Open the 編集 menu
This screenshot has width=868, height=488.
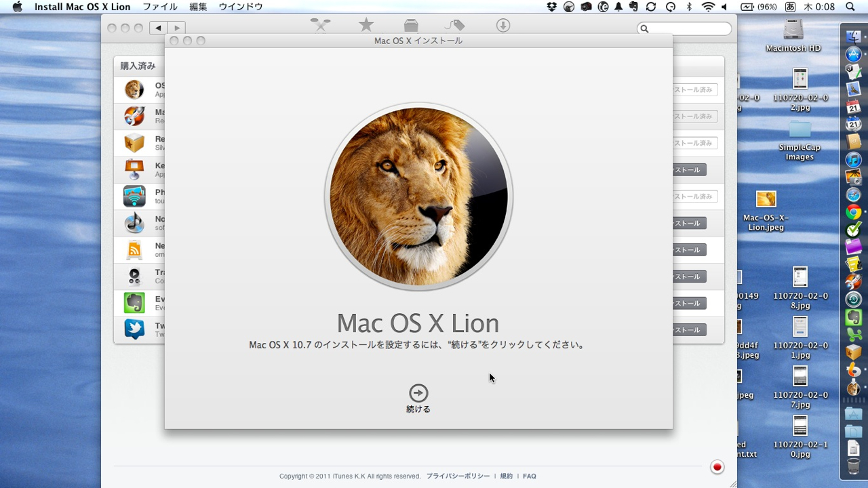pyautogui.click(x=198, y=7)
